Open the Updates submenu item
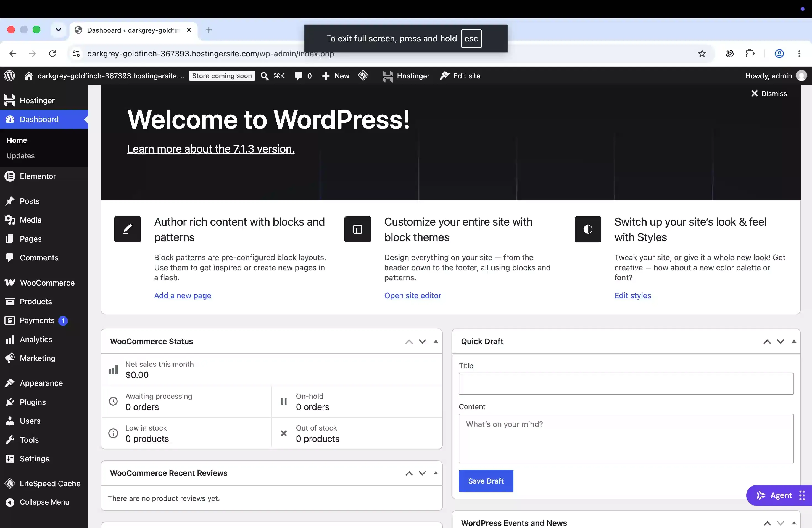This screenshot has width=812, height=528. point(20,155)
